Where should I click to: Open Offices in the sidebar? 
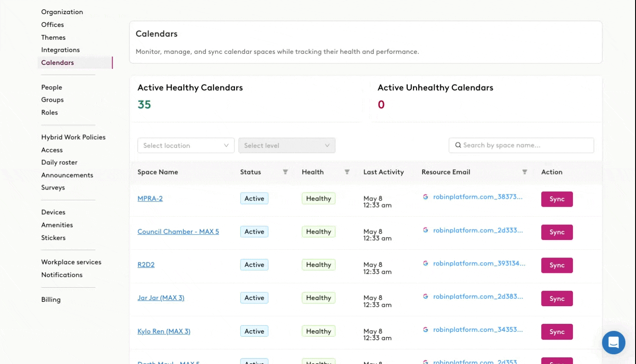53,25
